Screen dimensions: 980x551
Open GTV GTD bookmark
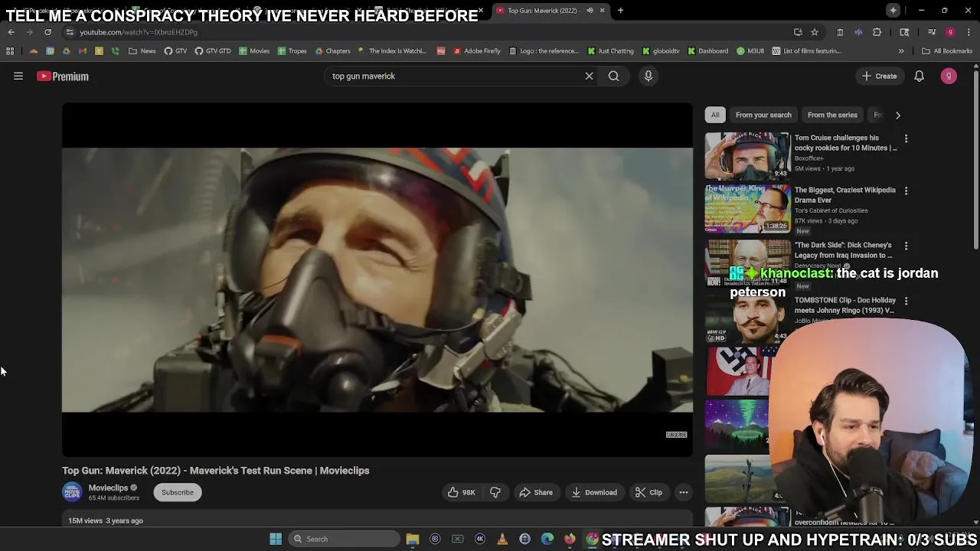click(213, 51)
